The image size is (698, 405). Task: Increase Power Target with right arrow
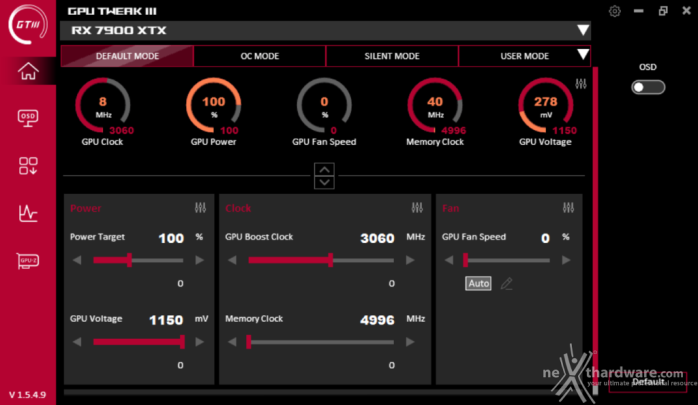tap(199, 260)
